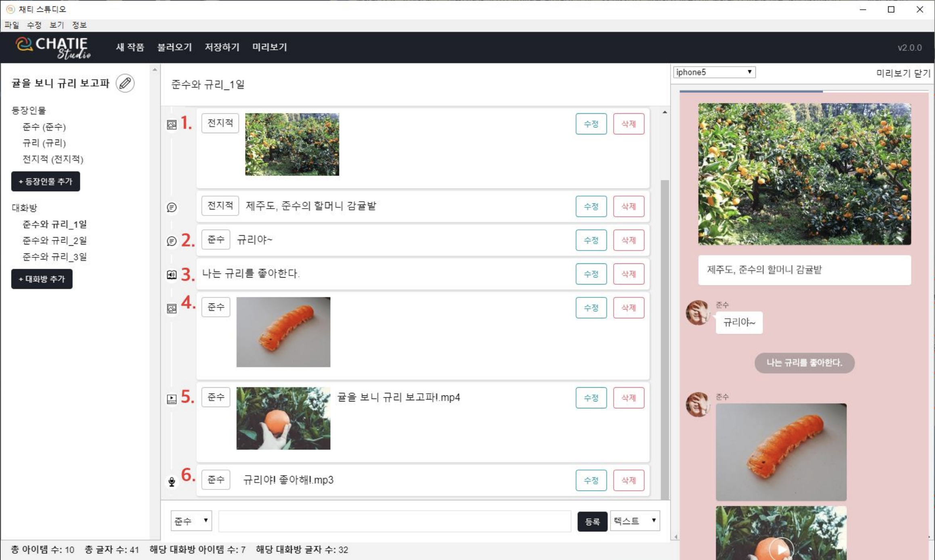935x560 pixels.
Task: Click the 등장인물 추가 button
Action: (45, 182)
